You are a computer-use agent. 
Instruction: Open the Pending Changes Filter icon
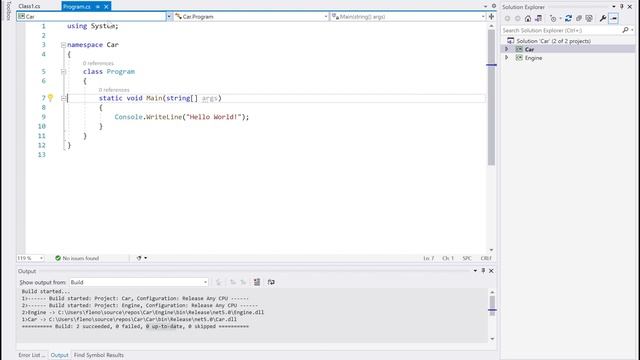tap(553, 18)
